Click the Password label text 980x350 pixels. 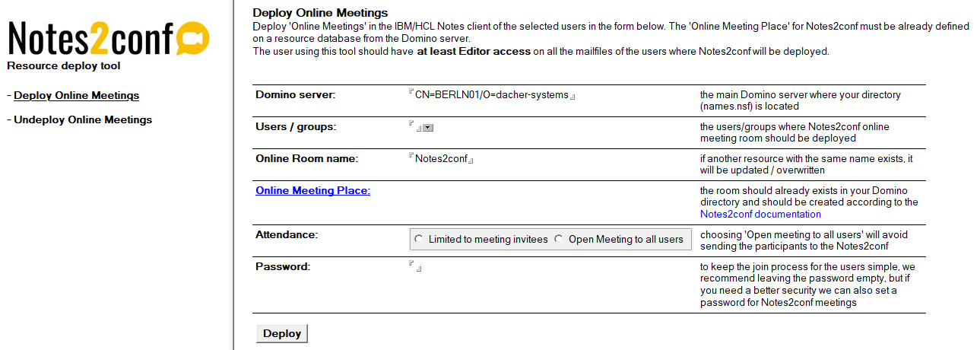click(284, 266)
